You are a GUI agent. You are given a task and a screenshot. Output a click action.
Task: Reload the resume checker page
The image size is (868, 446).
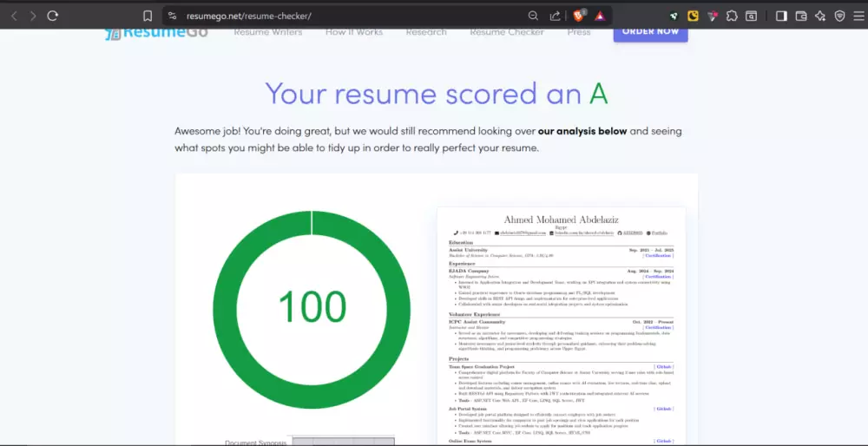(x=53, y=16)
